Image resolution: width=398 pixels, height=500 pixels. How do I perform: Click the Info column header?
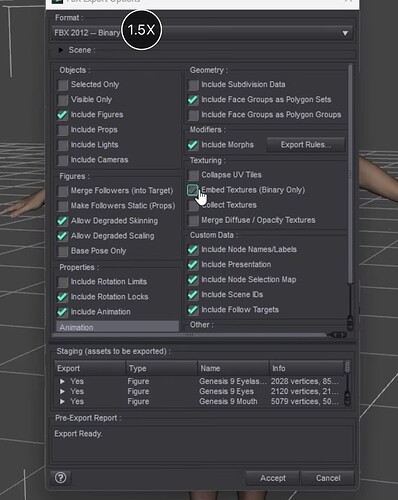point(306,368)
